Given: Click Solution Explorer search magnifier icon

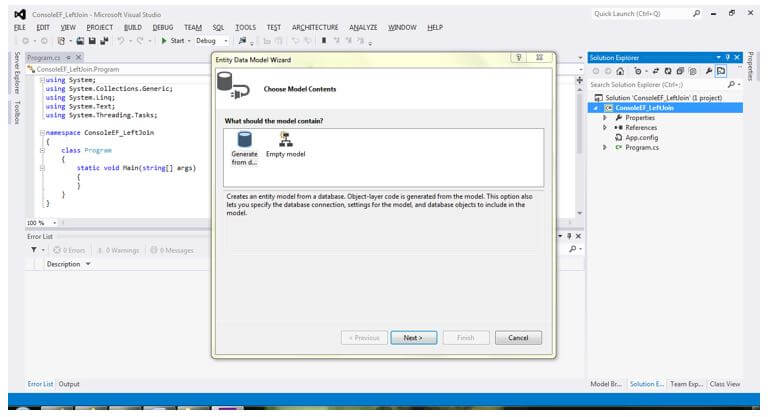Looking at the screenshot, I should coord(732,84).
